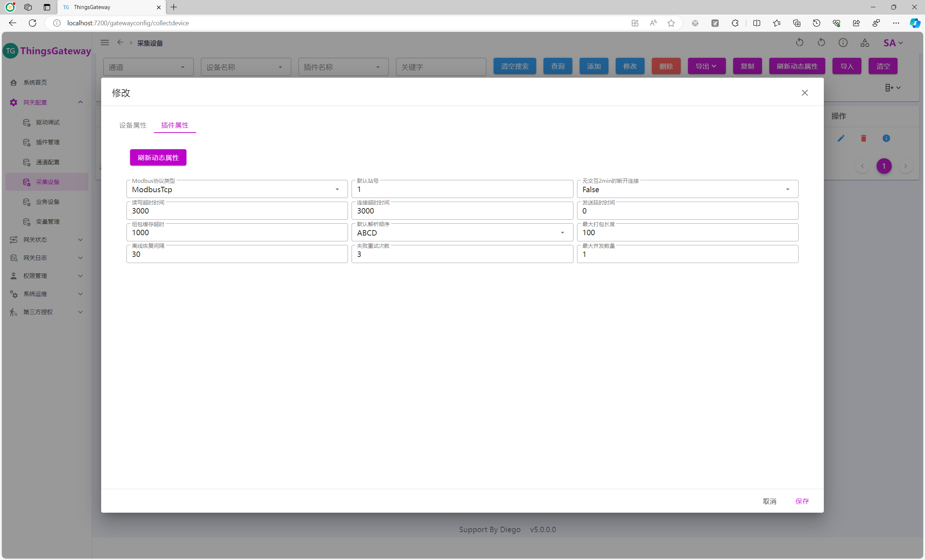Click the blue info icon in 操作 column

point(886,138)
